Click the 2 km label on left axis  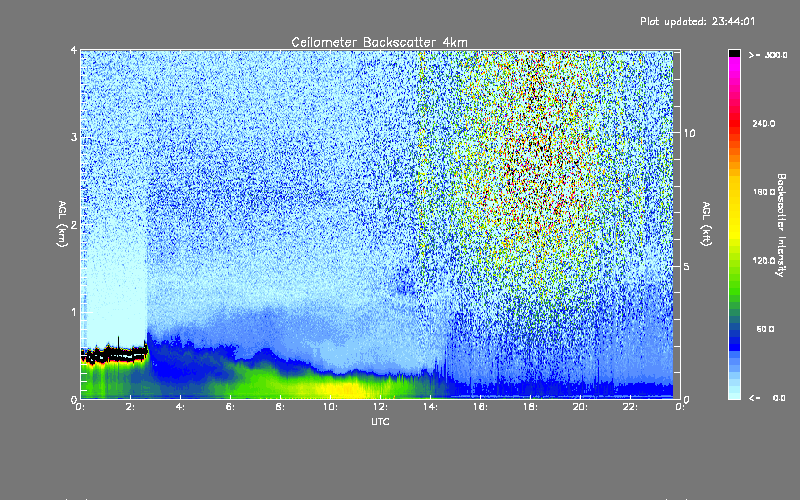click(x=74, y=225)
